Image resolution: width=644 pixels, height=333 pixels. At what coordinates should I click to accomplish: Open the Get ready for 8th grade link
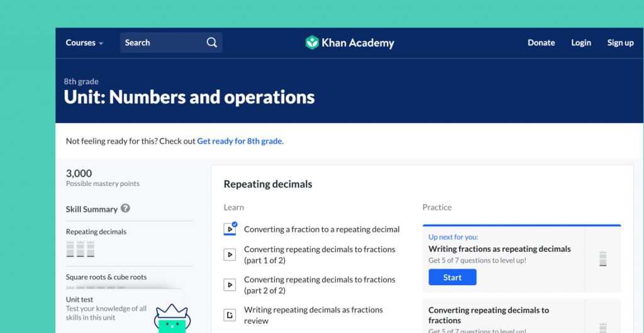click(240, 141)
